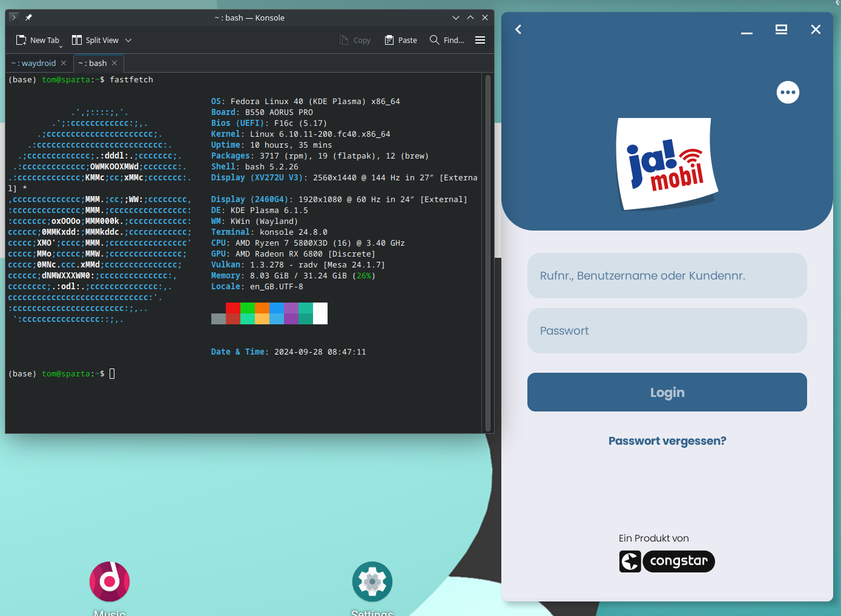Click the Split View button

click(95, 41)
